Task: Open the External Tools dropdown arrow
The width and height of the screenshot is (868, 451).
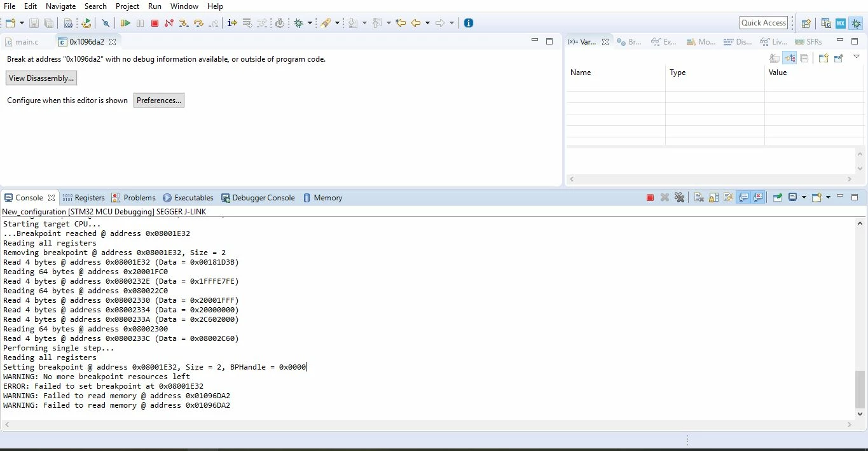Action: pyautogui.click(x=337, y=23)
